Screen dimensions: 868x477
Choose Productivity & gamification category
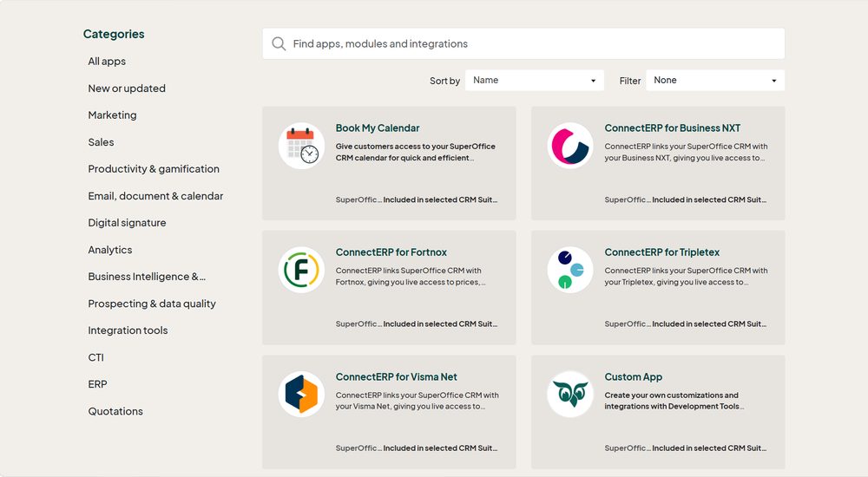tap(154, 169)
